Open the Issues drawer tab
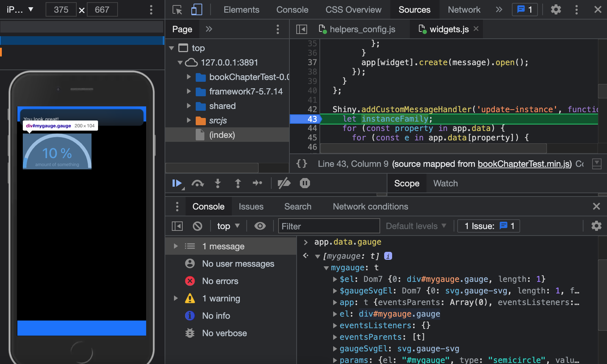Image resolution: width=607 pixels, height=364 pixels. click(x=251, y=207)
